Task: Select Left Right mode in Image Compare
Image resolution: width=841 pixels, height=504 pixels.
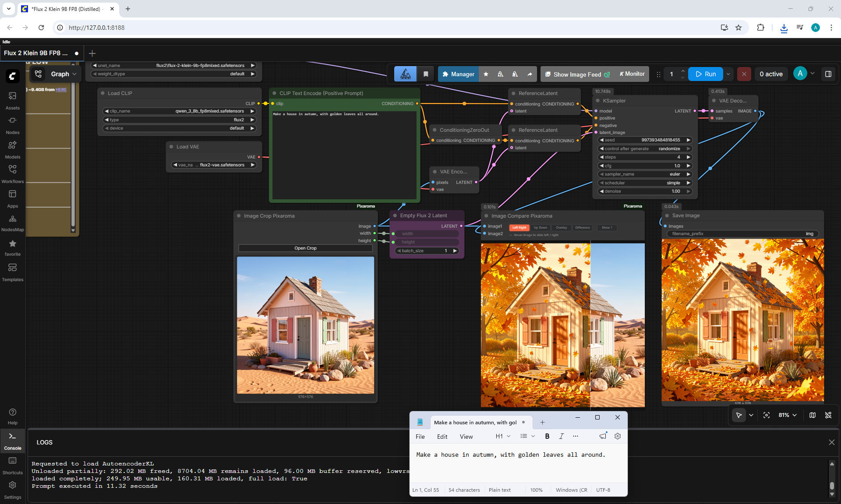Action: click(x=519, y=228)
